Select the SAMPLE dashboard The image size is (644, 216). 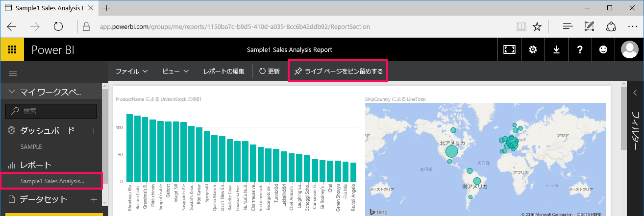point(31,146)
